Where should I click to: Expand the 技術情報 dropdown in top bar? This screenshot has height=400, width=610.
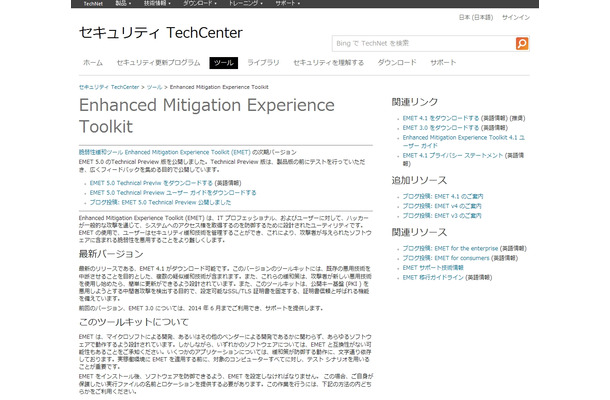coord(157,4)
